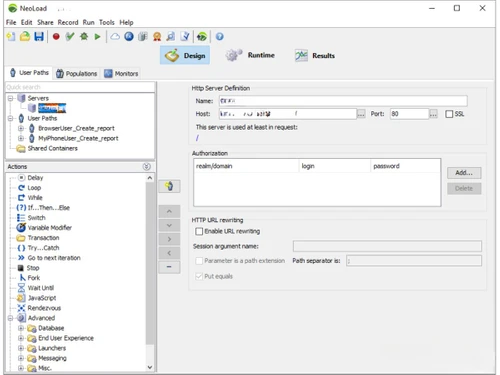Expand the Launchers folder
The height and width of the screenshot is (375, 500).
pos(21,348)
